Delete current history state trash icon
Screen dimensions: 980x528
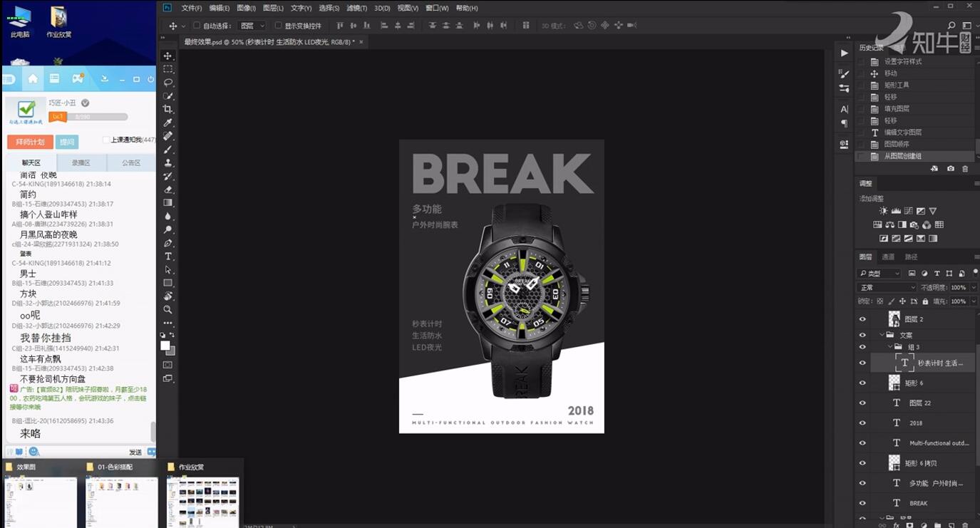[965, 169]
